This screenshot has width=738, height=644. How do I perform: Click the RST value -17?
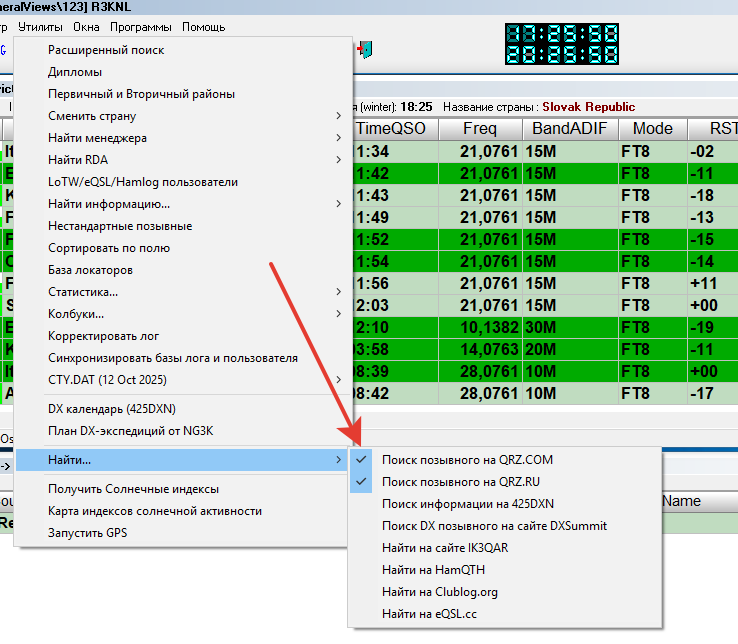[713, 394]
